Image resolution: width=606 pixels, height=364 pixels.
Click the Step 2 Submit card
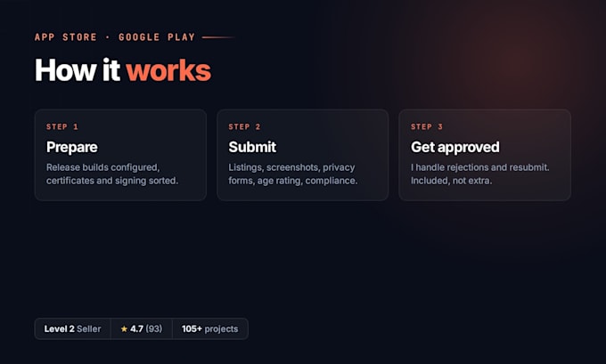coord(303,155)
